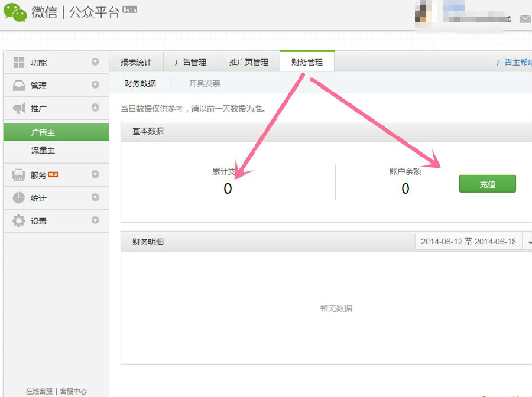532x397 pixels.
Task: Open the mail envelope icon at top right
Action: (524, 19)
